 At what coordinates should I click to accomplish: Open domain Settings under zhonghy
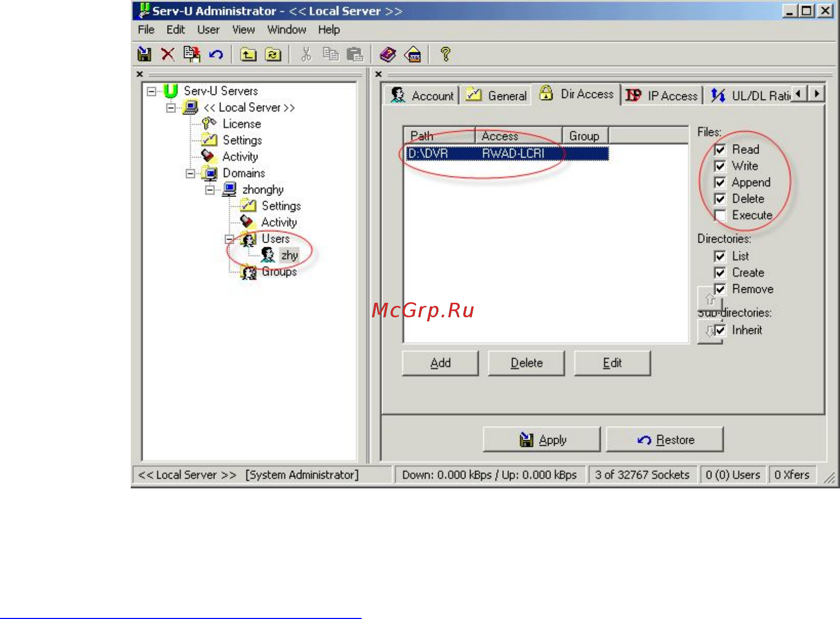pyautogui.click(x=281, y=206)
